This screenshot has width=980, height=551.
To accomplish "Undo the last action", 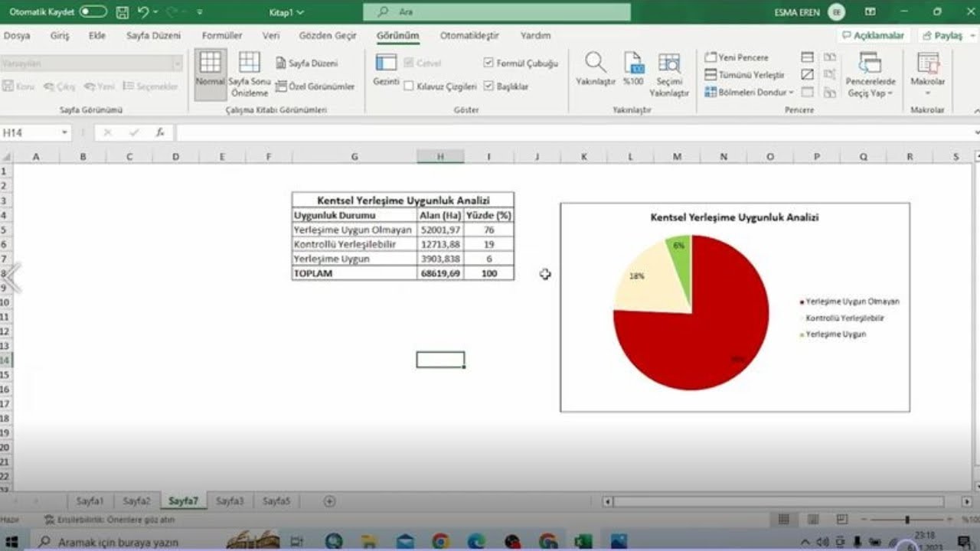I will coord(143,12).
